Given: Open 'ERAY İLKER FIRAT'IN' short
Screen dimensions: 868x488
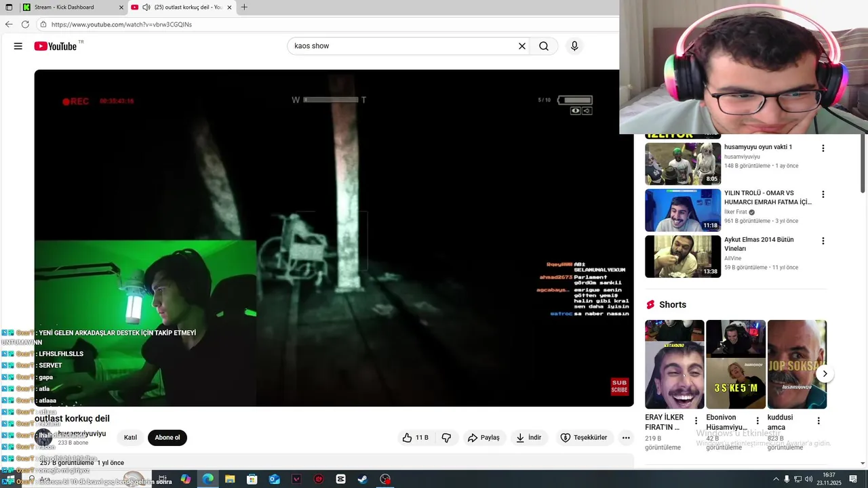Looking at the screenshot, I should pyautogui.click(x=675, y=364).
